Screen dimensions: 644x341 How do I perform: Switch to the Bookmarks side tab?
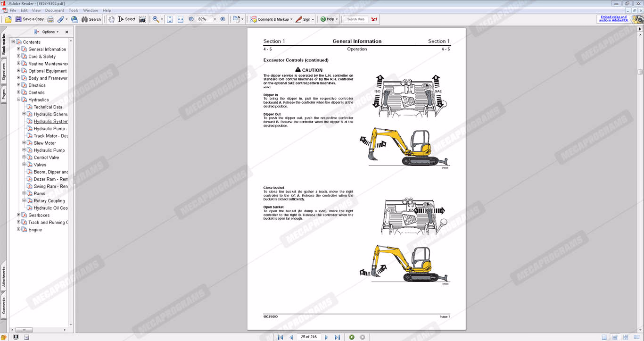4,44
